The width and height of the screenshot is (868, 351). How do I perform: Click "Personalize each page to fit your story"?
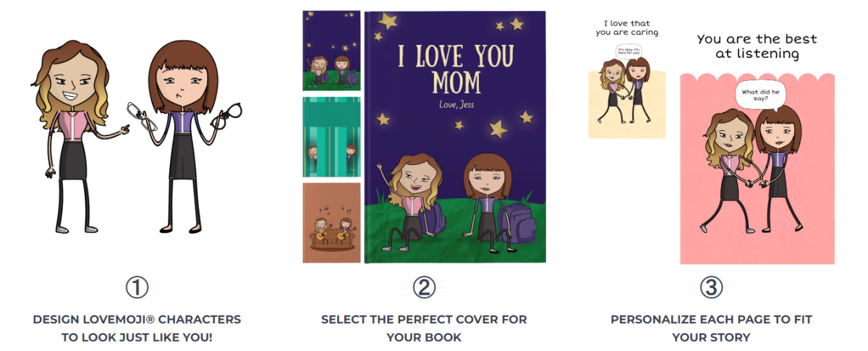[711, 328]
